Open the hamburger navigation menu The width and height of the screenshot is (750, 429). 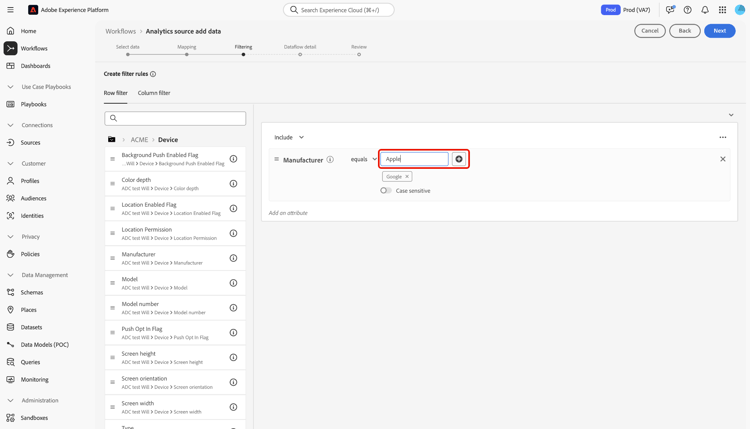point(10,10)
